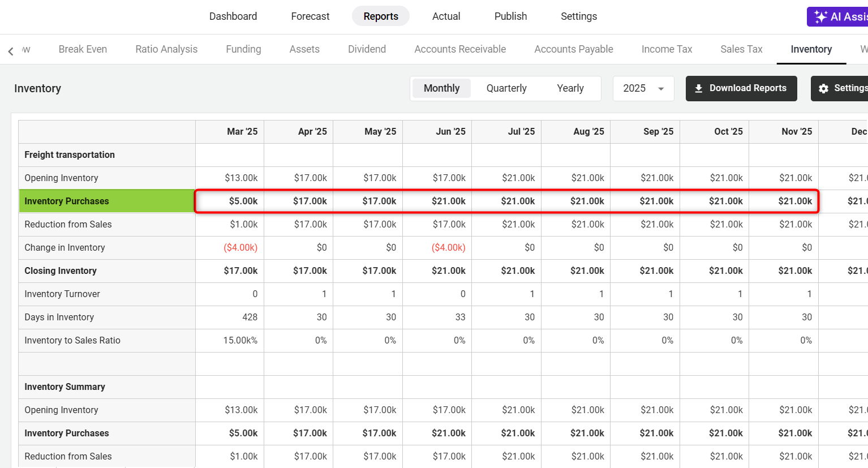
Task: Open the Publish page
Action: click(510, 16)
